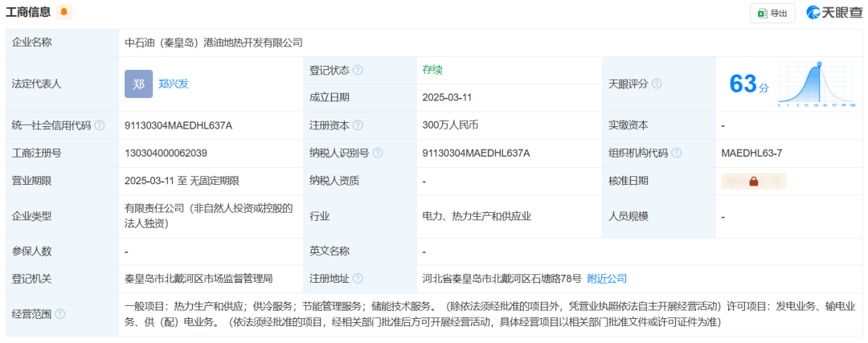
Task: Click the 导出 export button
Action: 772,14
